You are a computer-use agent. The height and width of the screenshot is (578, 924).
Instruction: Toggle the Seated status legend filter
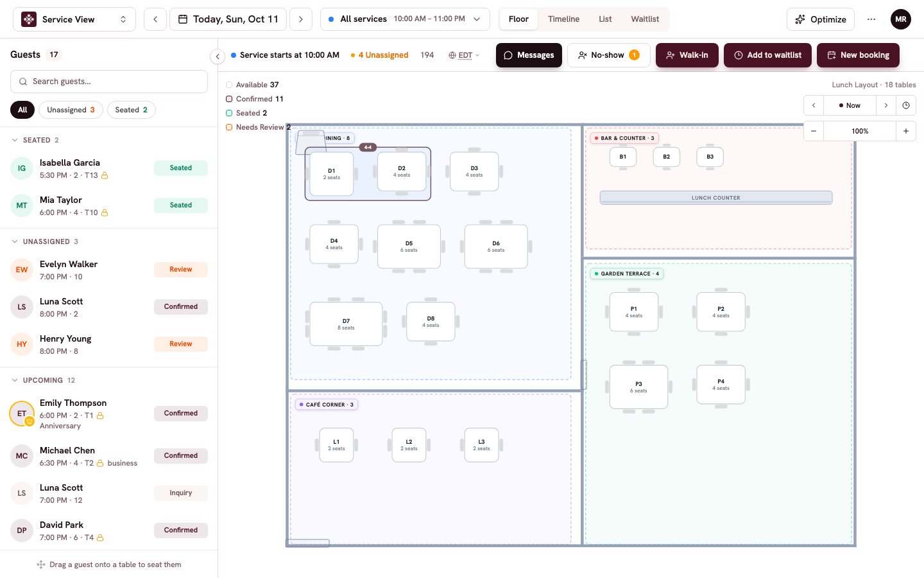tap(246, 113)
